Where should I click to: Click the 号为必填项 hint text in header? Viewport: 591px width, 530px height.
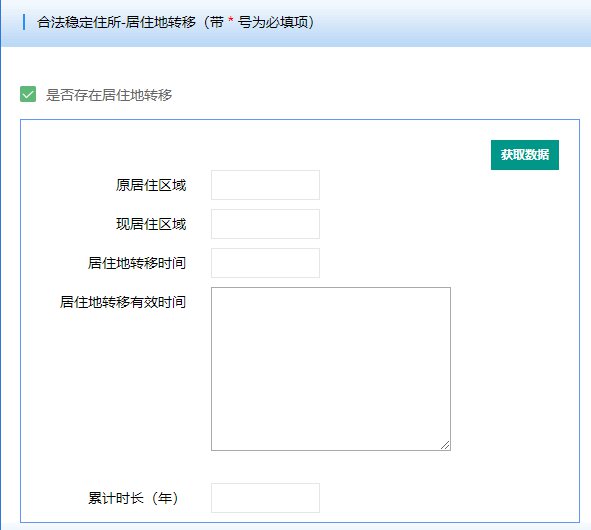coord(273,22)
